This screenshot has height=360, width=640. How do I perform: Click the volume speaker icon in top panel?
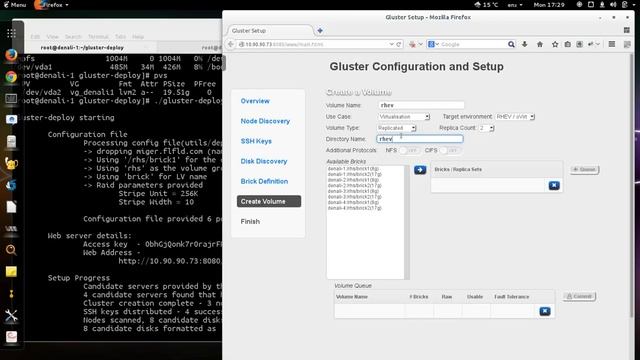tap(613, 5)
